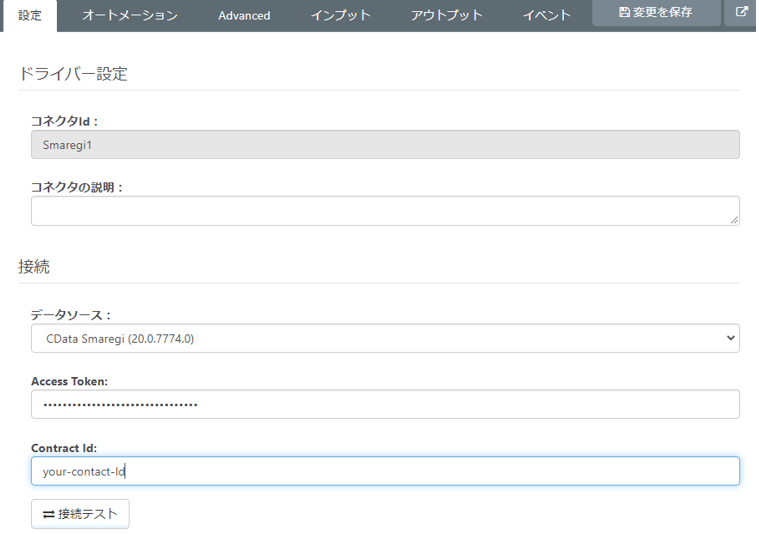Click the コネクタId field containing Smaregi1
The width and height of the screenshot is (759, 534).
[385, 144]
